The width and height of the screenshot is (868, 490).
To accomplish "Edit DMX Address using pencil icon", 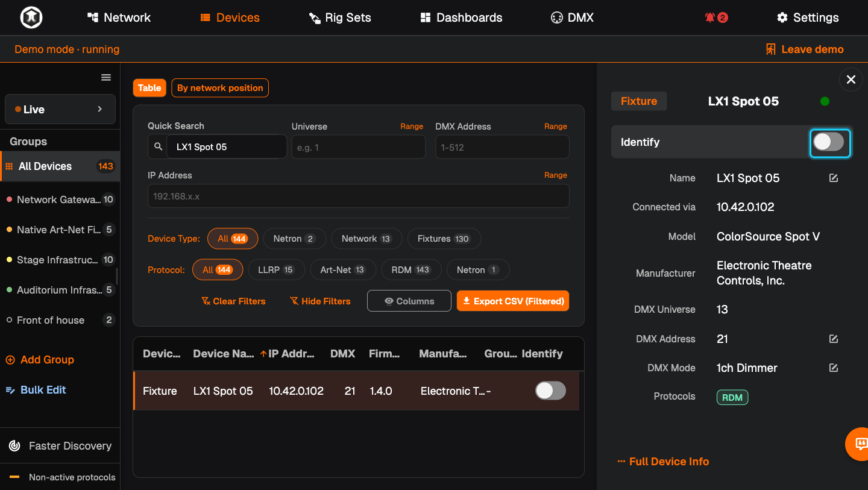I will (834, 339).
